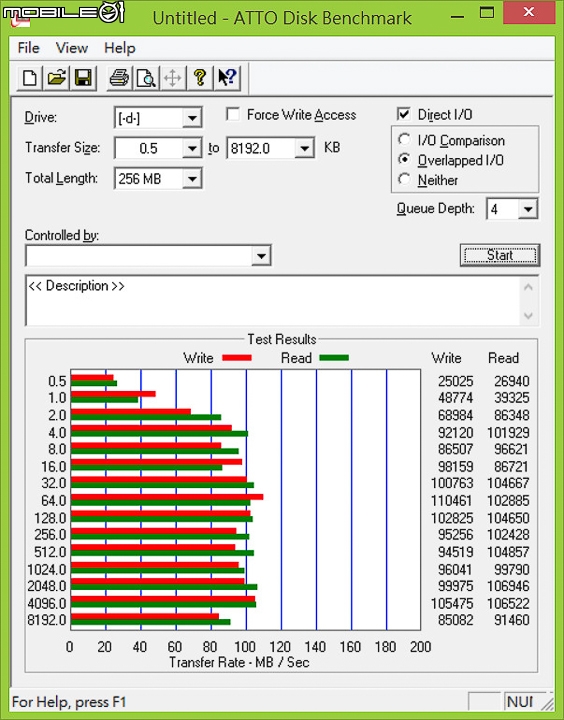564x720 pixels.
Task: Click the green Read legend swatch
Action: coord(334,358)
